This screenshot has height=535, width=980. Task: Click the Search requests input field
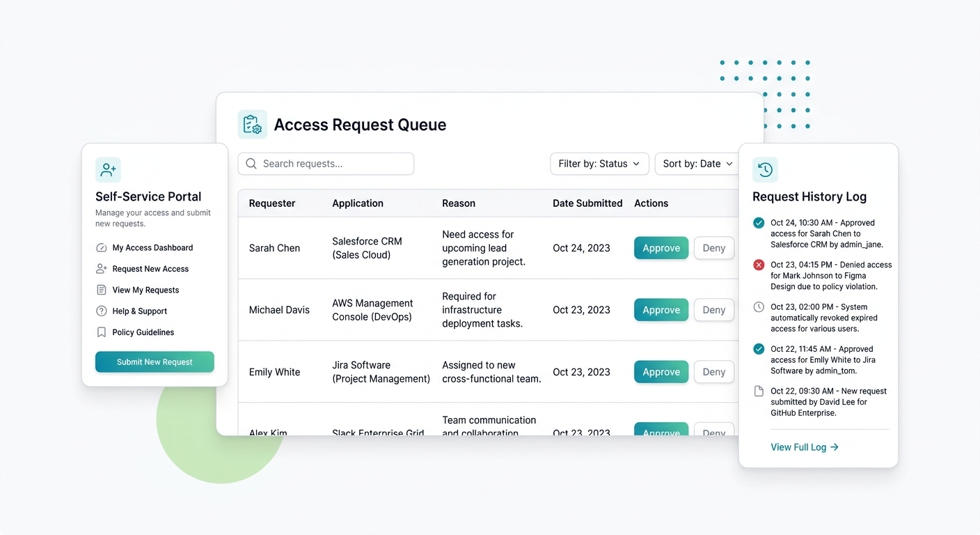(326, 164)
